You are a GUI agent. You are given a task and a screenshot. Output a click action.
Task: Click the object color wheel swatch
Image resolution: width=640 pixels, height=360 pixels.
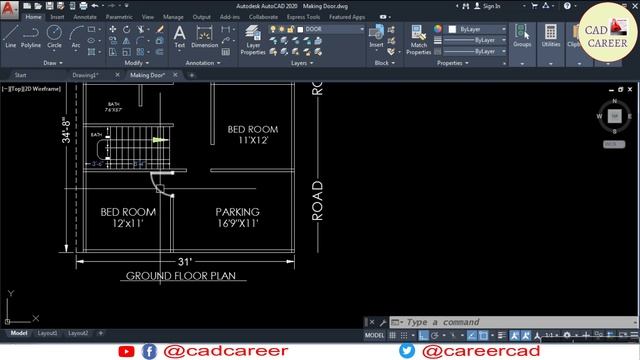(438, 29)
